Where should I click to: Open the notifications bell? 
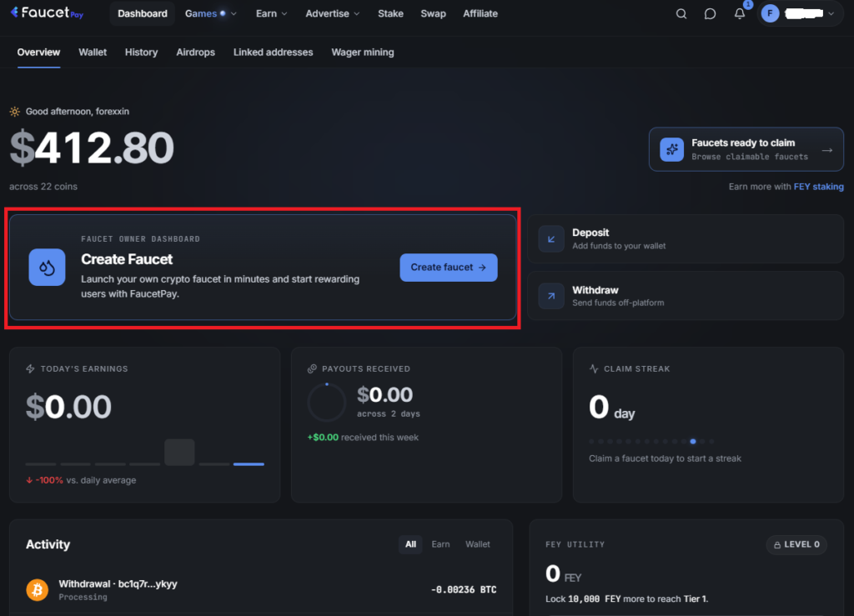[739, 14]
